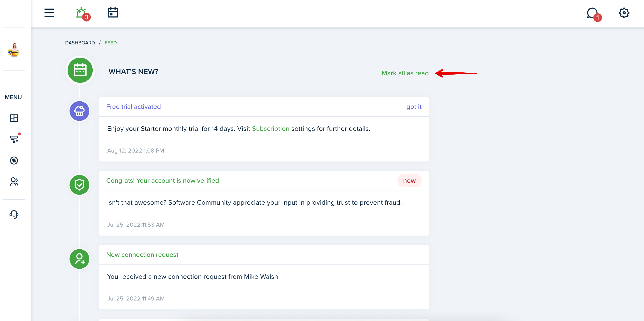644x321 pixels.
Task: Open the dollar coin icon in sidebar
Action: (14, 160)
